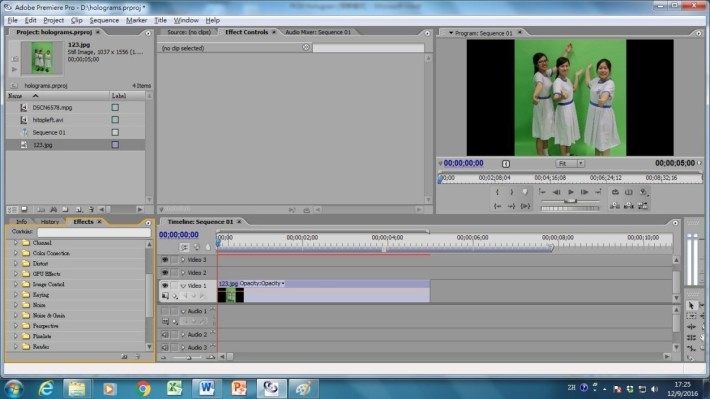The width and height of the screenshot is (710, 399).
Task: Click the Lift icon in Program monitor
Action: pyautogui.click(x=614, y=206)
